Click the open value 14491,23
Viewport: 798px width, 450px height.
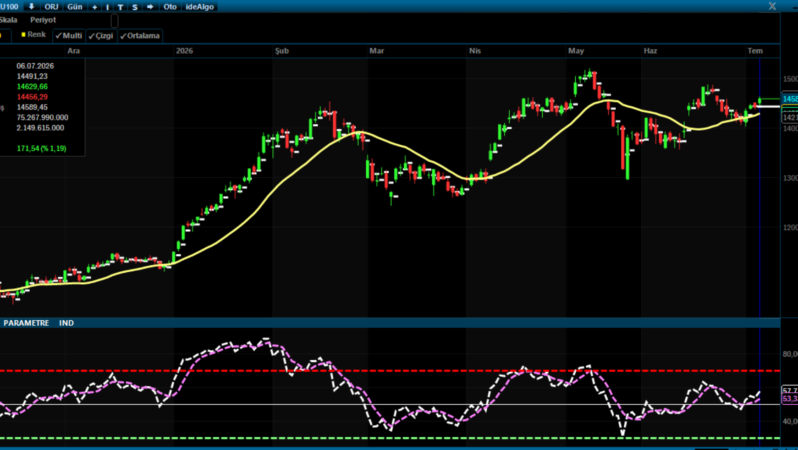pyautogui.click(x=32, y=76)
